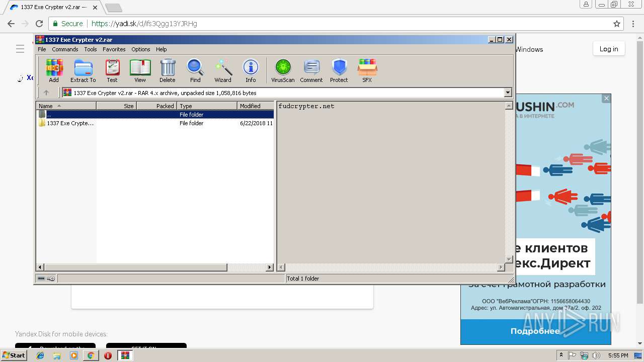Open the Help menu in WinRAR
This screenshot has height=362, width=644.
161,49
